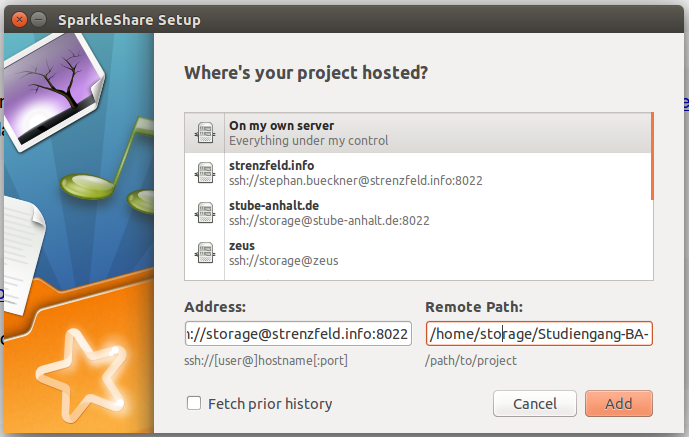Click into the Remote Path field
The width and height of the screenshot is (689, 437).
coord(539,333)
